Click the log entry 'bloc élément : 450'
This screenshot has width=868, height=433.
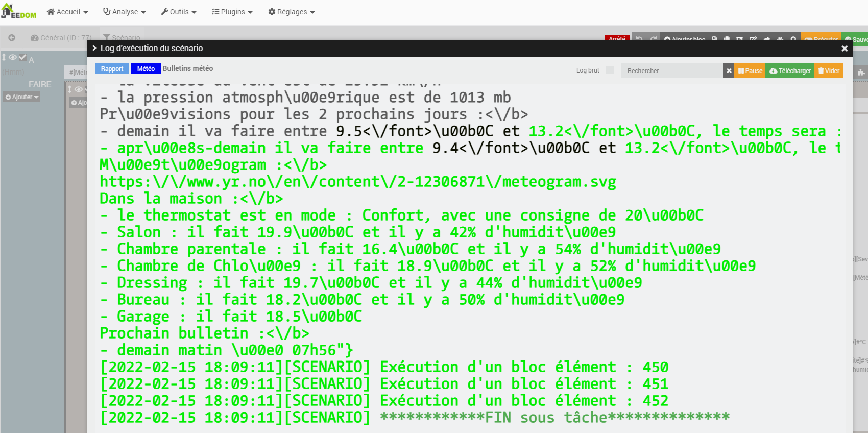pyautogui.click(x=384, y=367)
